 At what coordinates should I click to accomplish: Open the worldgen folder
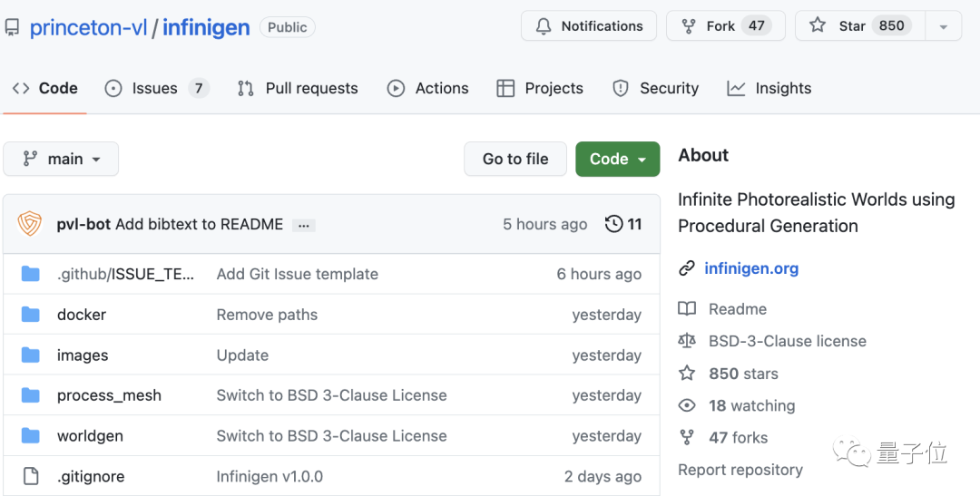click(x=90, y=436)
